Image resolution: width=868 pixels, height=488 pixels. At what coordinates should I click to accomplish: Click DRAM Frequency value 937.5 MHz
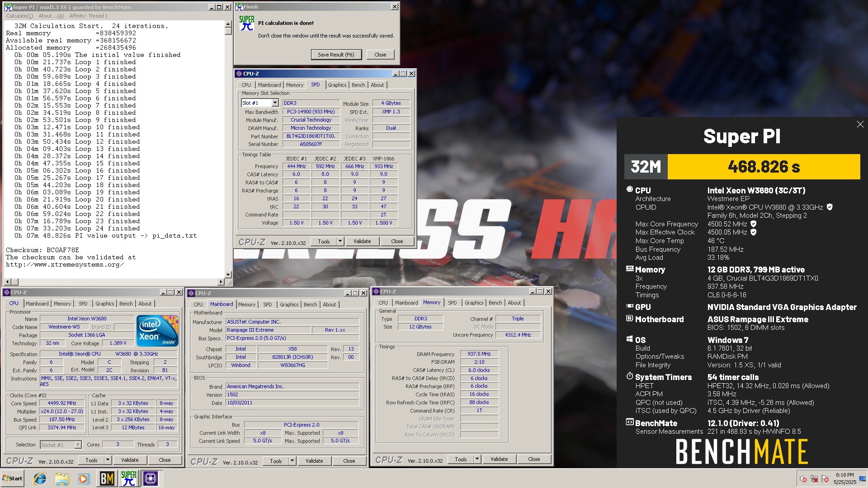click(x=479, y=354)
